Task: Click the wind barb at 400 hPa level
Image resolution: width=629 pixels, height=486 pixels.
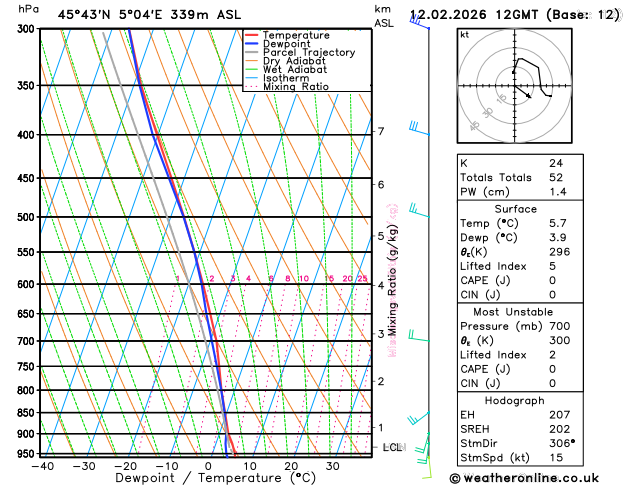Action: 419,128
